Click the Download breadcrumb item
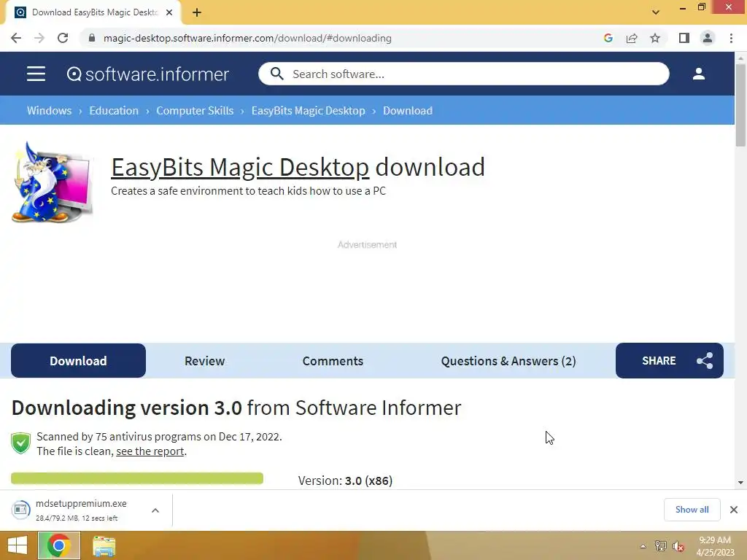The width and height of the screenshot is (747, 560). [408, 111]
